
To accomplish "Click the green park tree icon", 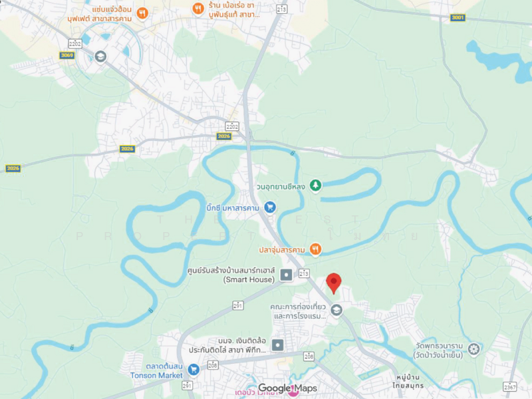I will pyautogui.click(x=315, y=186).
